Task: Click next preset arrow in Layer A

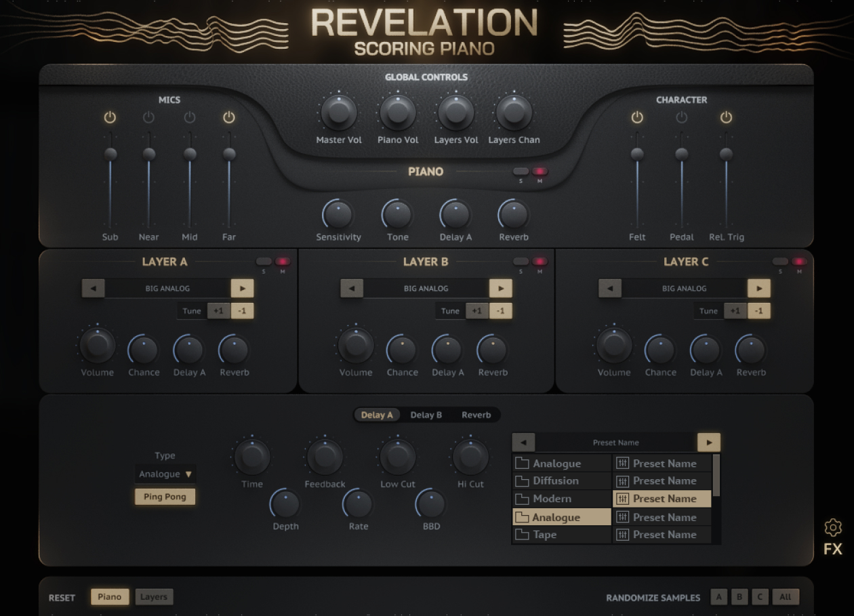Action: point(242,288)
